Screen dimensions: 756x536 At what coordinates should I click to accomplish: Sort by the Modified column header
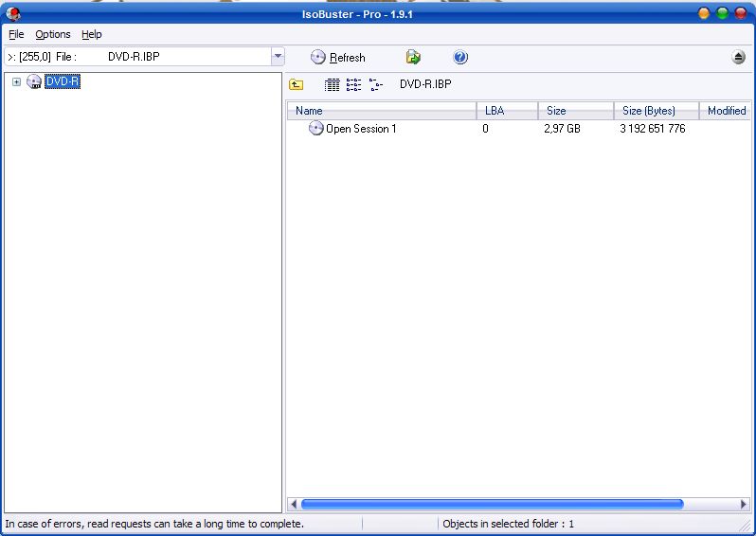click(725, 111)
